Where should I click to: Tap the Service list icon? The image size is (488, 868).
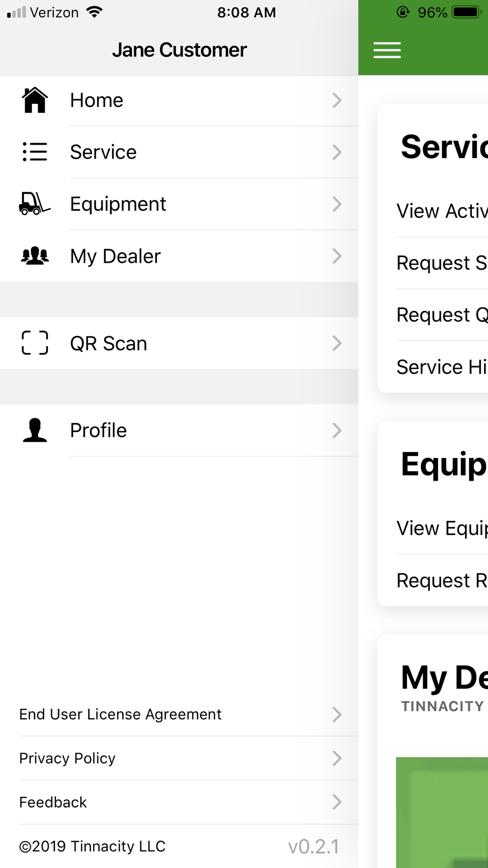(35, 152)
